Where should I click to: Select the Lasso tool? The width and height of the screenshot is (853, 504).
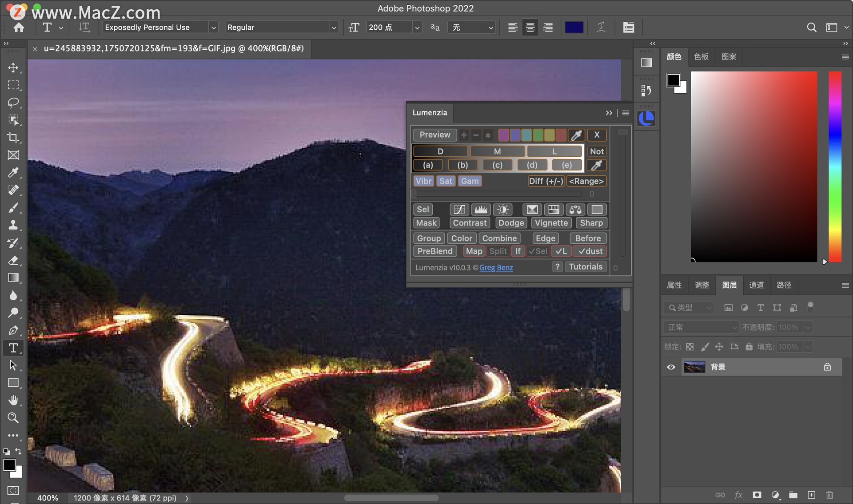13,103
